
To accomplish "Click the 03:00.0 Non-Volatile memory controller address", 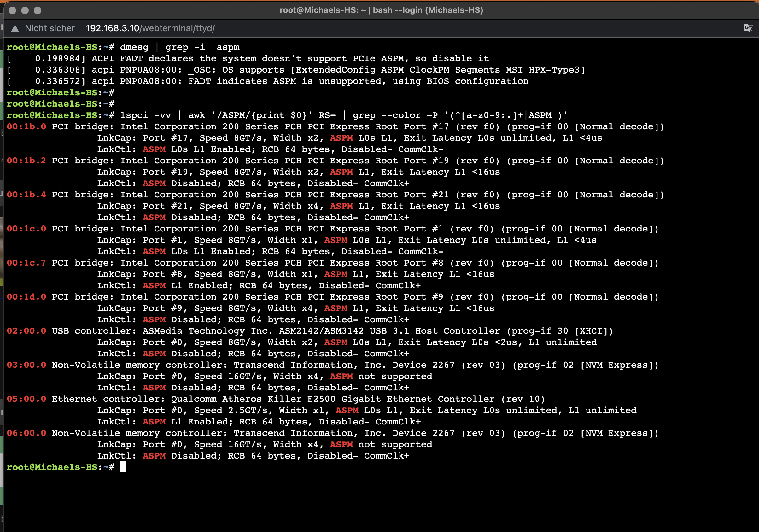I will [26, 365].
